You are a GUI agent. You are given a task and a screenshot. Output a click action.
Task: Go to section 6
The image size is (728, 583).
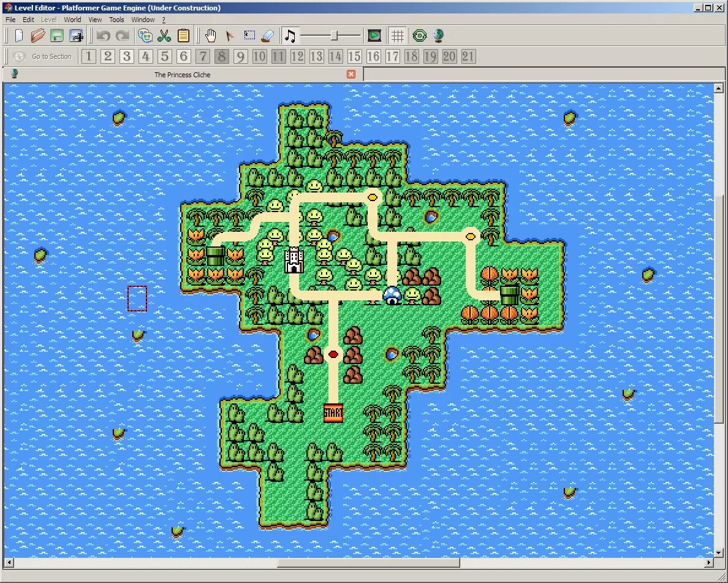click(x=184, y=56)
